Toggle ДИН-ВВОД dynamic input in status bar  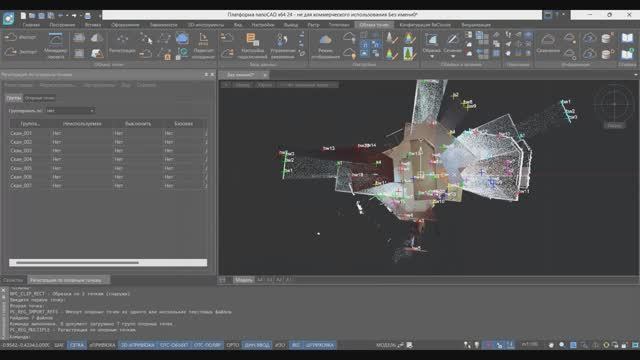tap(257, 345)
